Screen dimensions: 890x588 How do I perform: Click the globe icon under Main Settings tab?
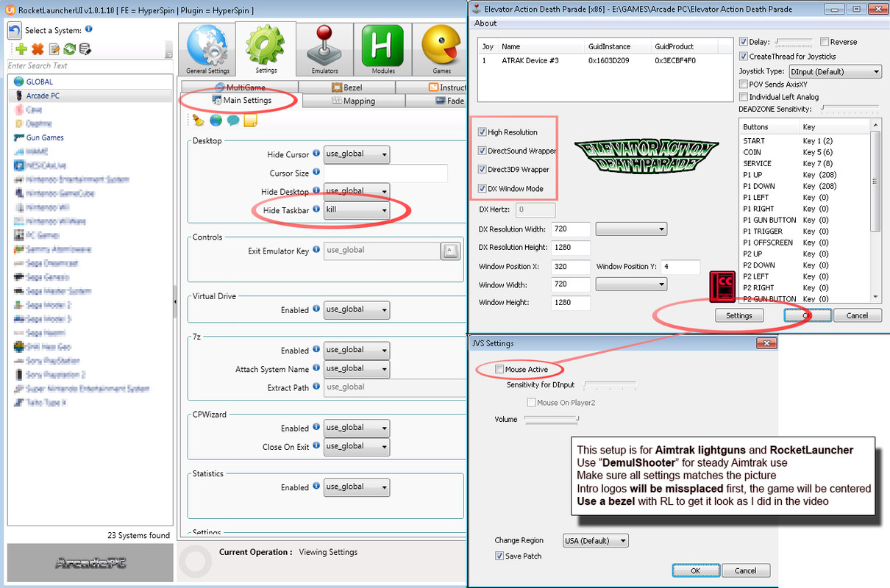coord(216,120)
